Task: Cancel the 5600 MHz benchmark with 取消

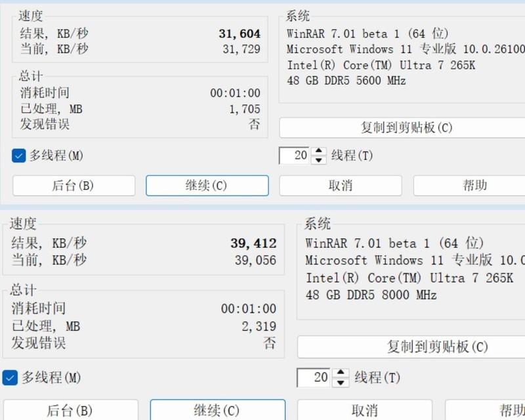Action: (341, 186)
